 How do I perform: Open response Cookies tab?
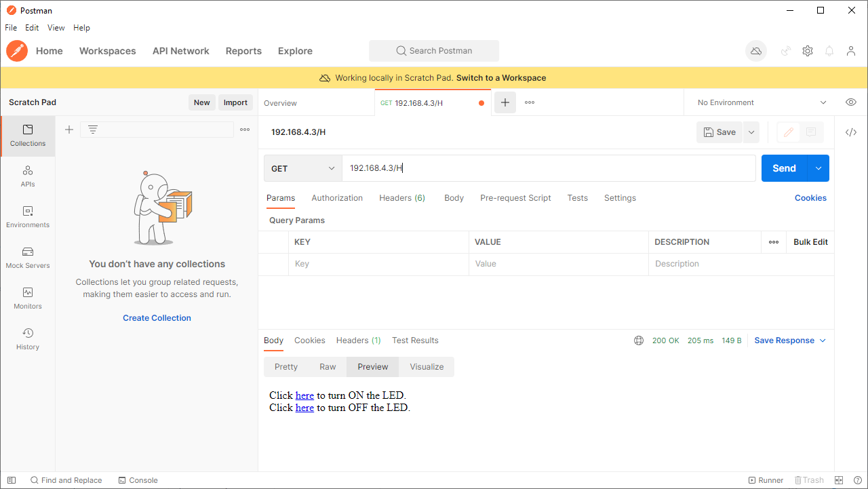pyautogui.click(x=310, y=340)
